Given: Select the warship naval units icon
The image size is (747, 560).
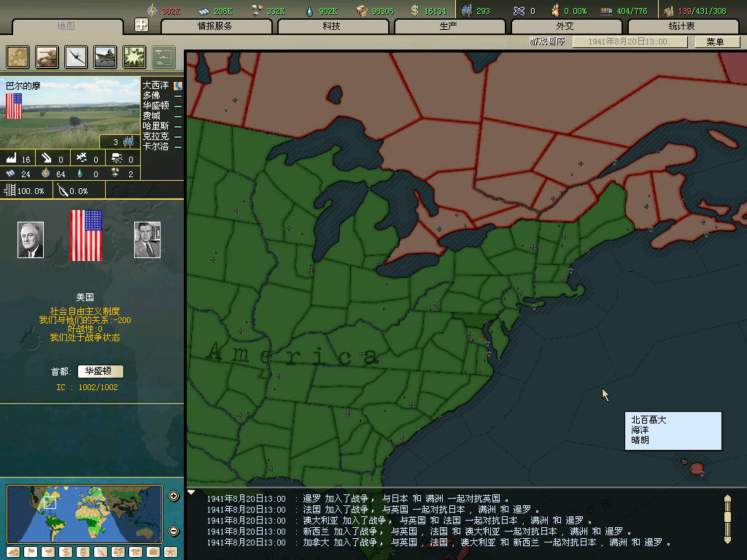Looking at the screenshot, I should [105, 57].
